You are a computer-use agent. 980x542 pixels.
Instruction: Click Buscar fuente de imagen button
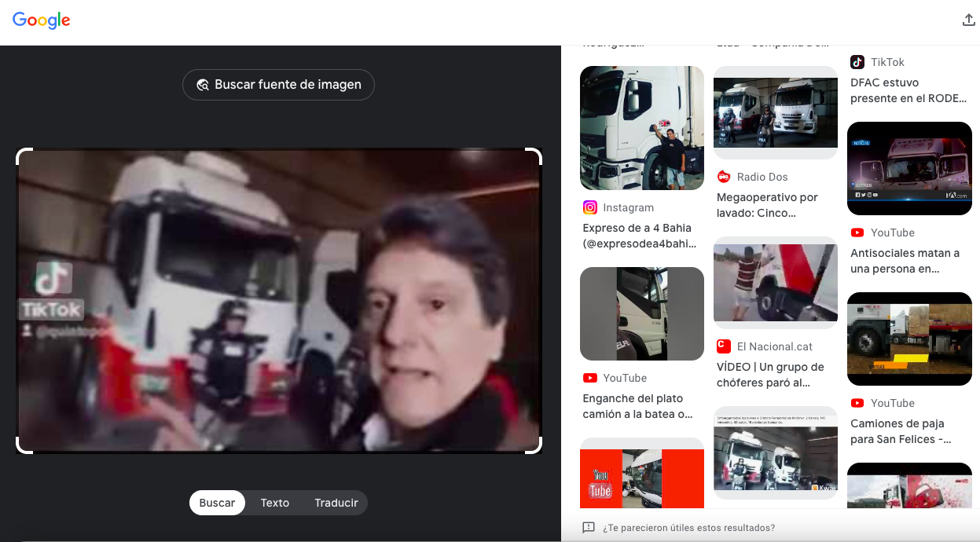click(278, 85)
